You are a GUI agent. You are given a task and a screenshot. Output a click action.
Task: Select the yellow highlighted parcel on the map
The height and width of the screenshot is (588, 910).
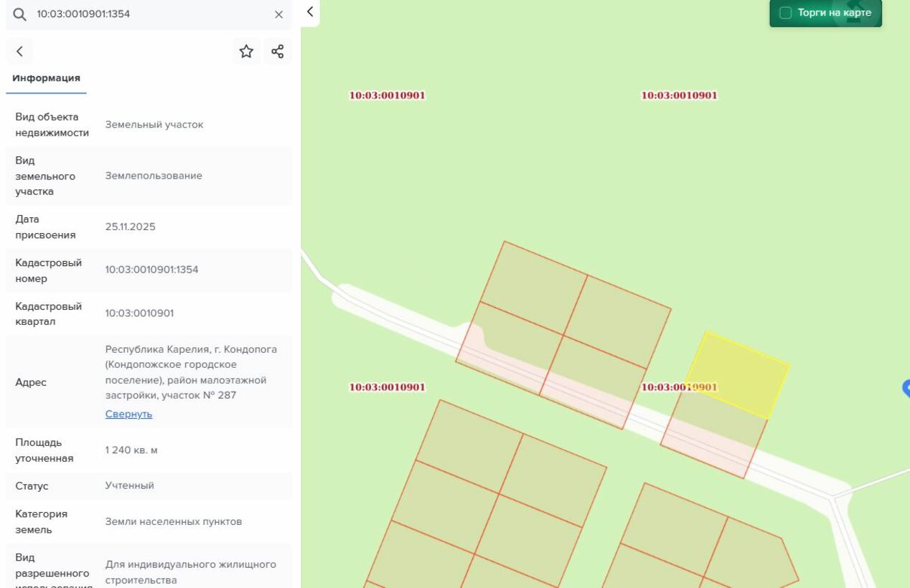point(737,374)
